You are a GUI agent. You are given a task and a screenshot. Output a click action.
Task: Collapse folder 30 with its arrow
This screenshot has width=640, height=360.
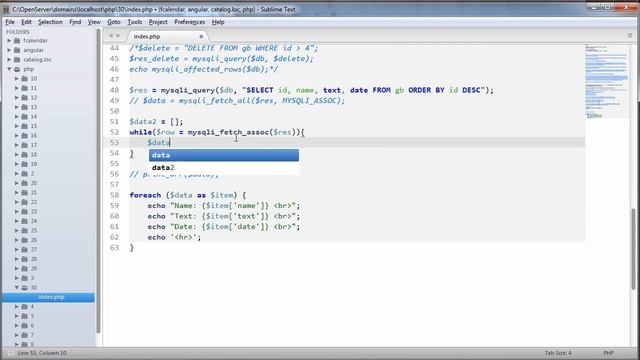coord(17,287)
